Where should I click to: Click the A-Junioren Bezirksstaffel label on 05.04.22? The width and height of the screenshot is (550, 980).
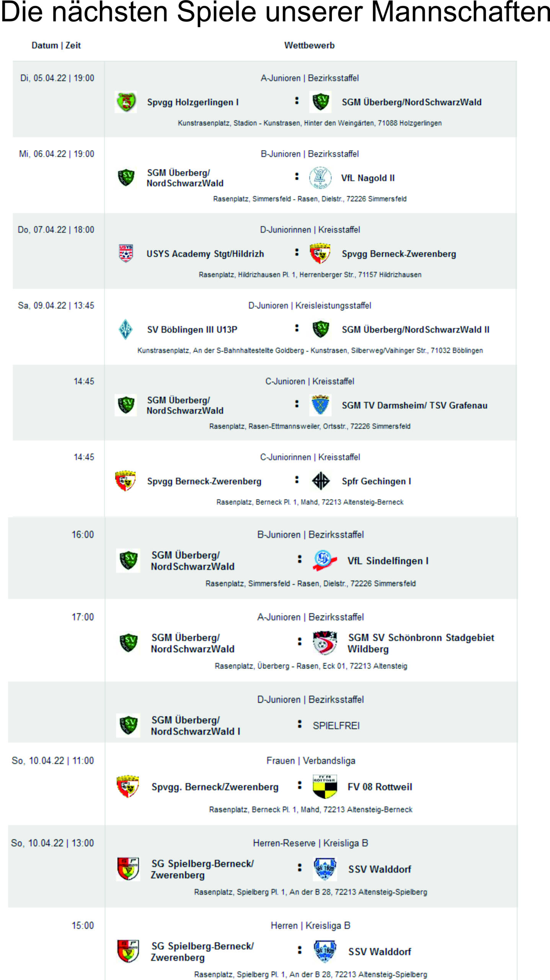click(310, 78)
